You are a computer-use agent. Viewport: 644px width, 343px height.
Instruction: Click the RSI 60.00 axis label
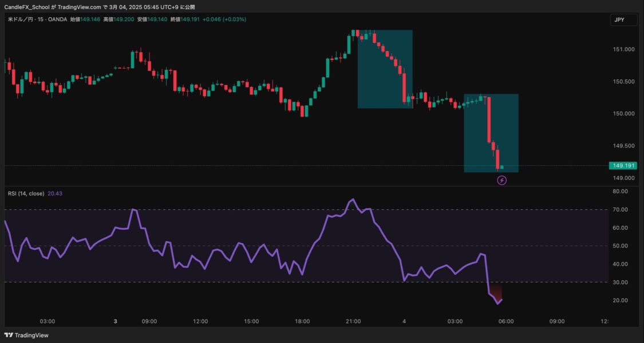coord(621,228)
